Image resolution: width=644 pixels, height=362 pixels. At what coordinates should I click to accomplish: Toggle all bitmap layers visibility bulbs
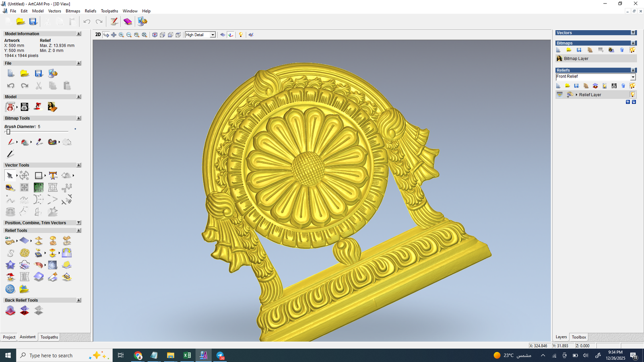(632, 50)
